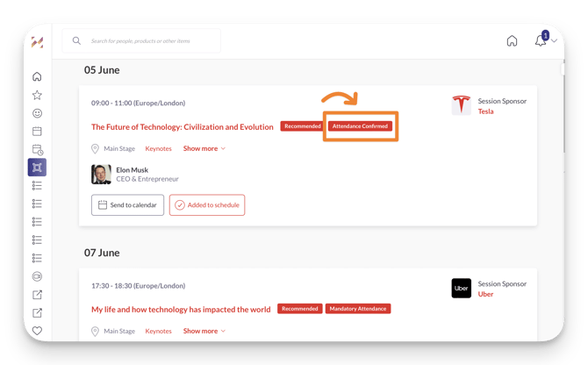
Task: Click the home icon in left sidebar
Action: (x=37, y=76)
